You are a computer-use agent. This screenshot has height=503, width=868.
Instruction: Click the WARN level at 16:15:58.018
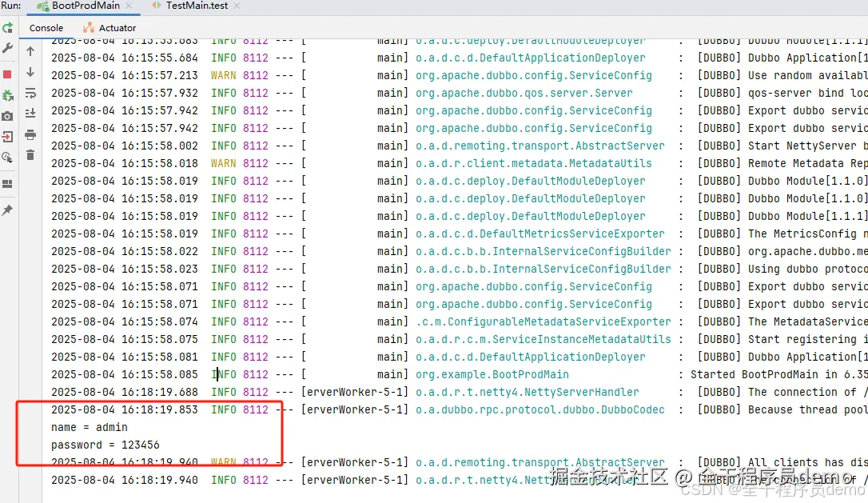click(x=223, y=163)
